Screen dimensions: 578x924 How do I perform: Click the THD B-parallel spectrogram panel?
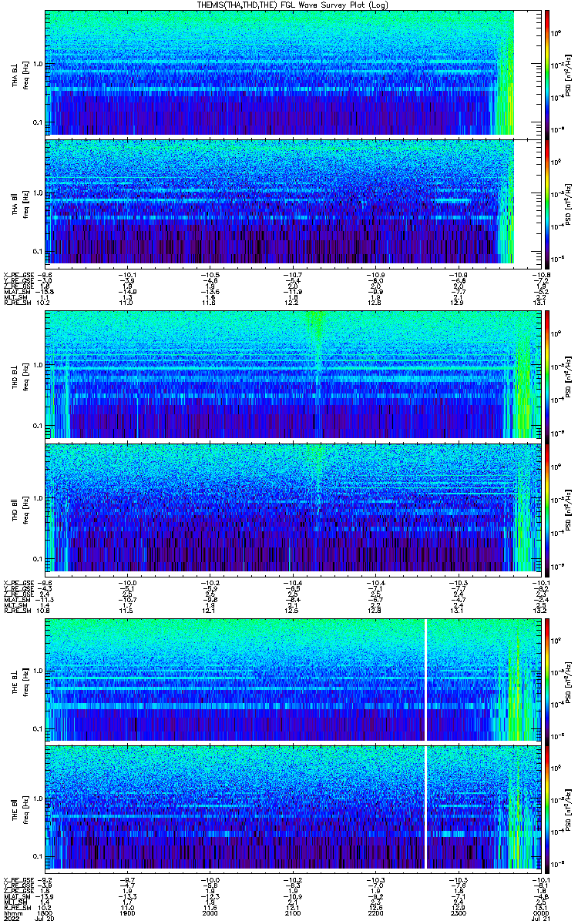coord(294,507)
